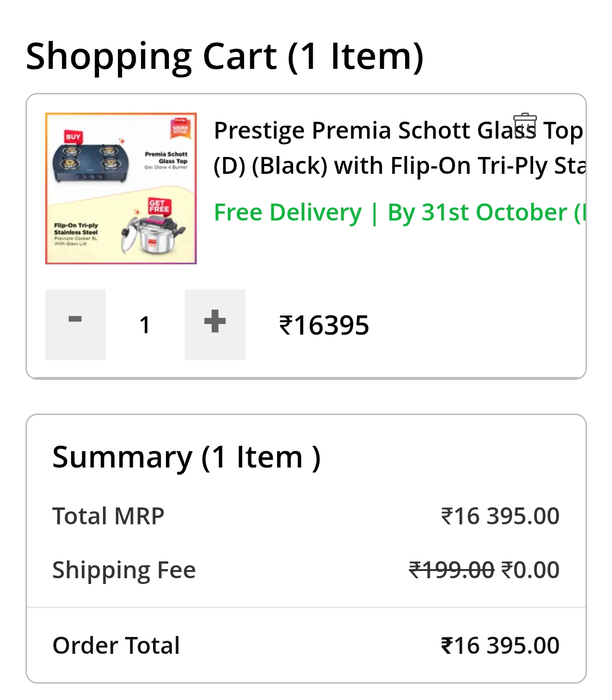Viewport: 612px width, 700px height.
Task: Select the Order Total label
Action: tap(116, 646)
